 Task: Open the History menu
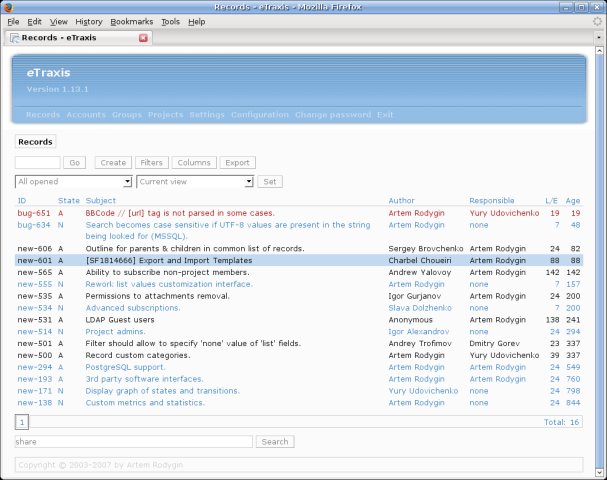88,21
